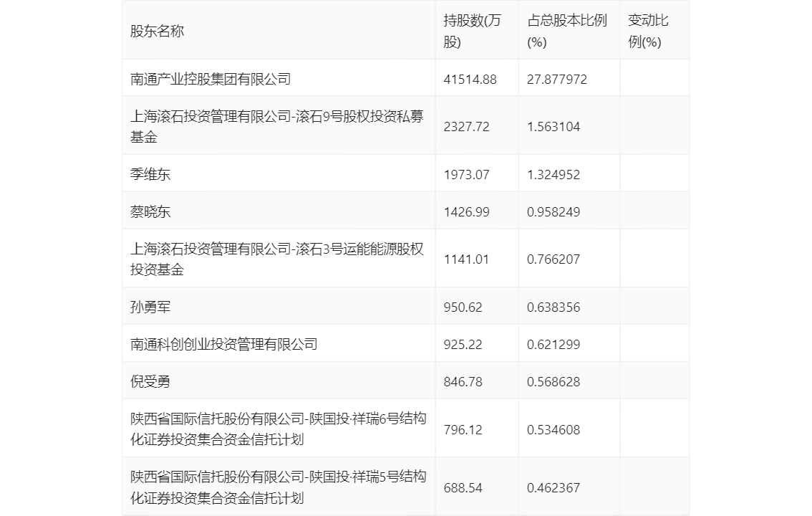The height and width of the screenshot is (516, 812).
Task: Select the 占总股本比例(%) column header
Action: click(x=567, y=31)
